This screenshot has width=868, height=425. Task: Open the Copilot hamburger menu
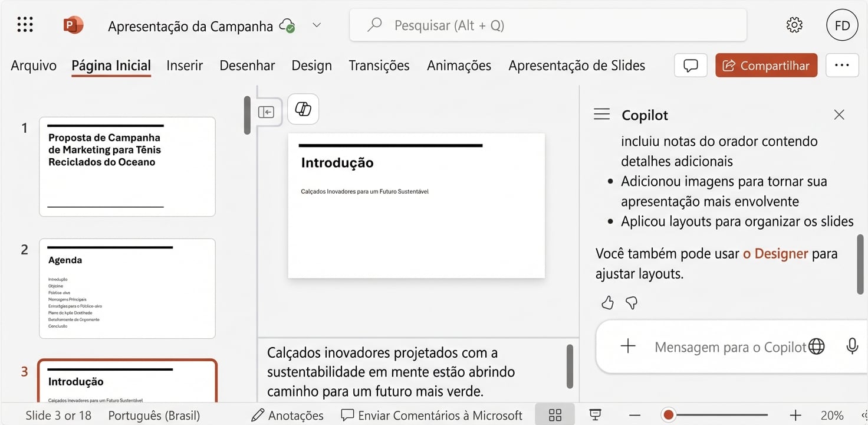coord(601,114)
